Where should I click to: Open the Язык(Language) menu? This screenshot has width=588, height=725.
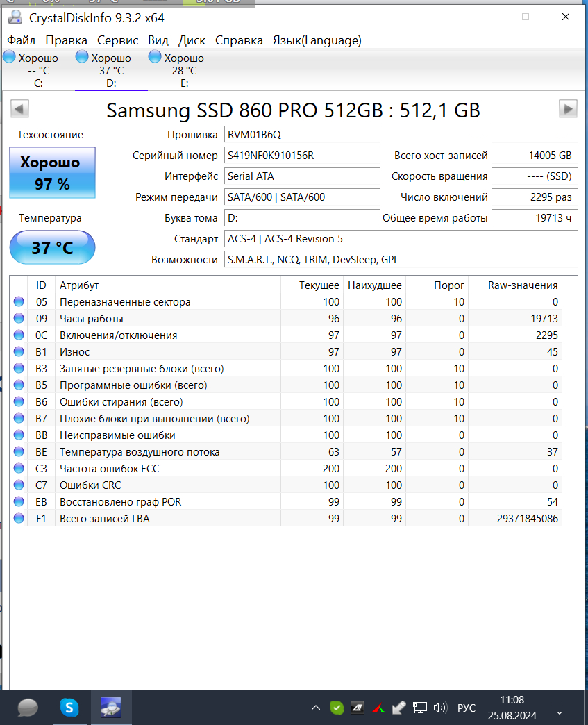[317, 40]
